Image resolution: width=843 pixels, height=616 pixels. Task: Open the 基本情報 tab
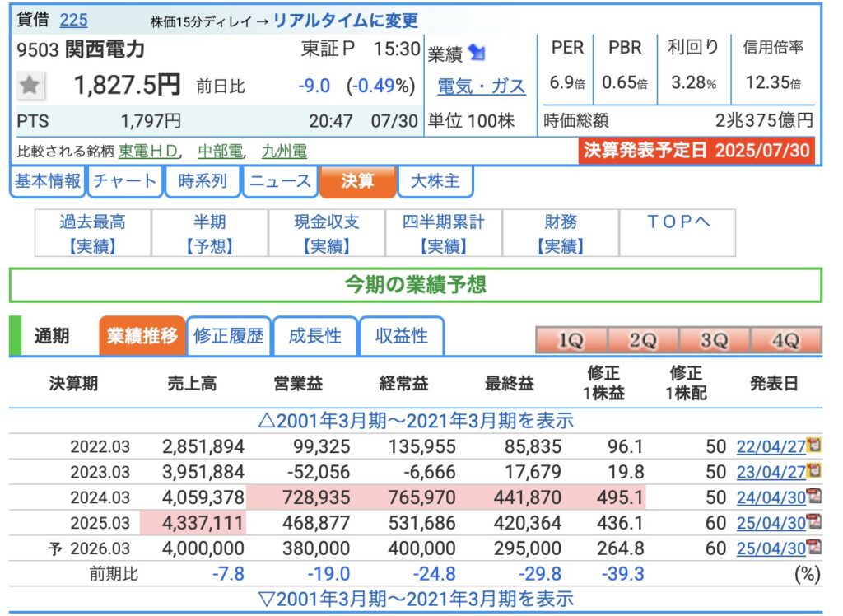[x=47, y=181]
